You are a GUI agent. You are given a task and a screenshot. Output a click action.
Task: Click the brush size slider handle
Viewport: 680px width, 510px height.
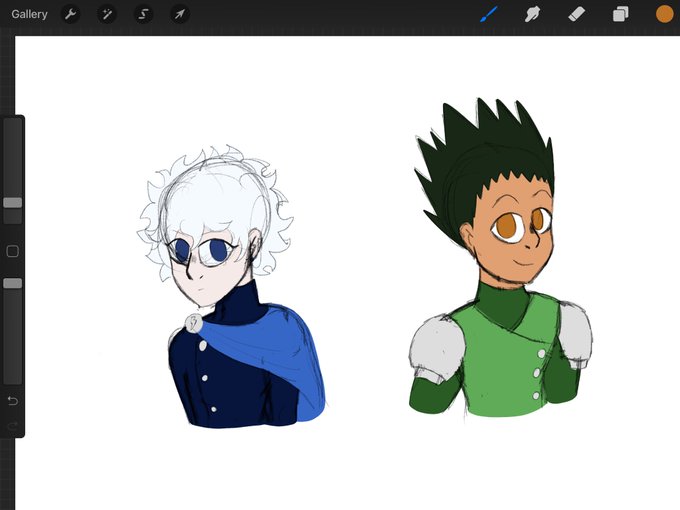(13, 203)
